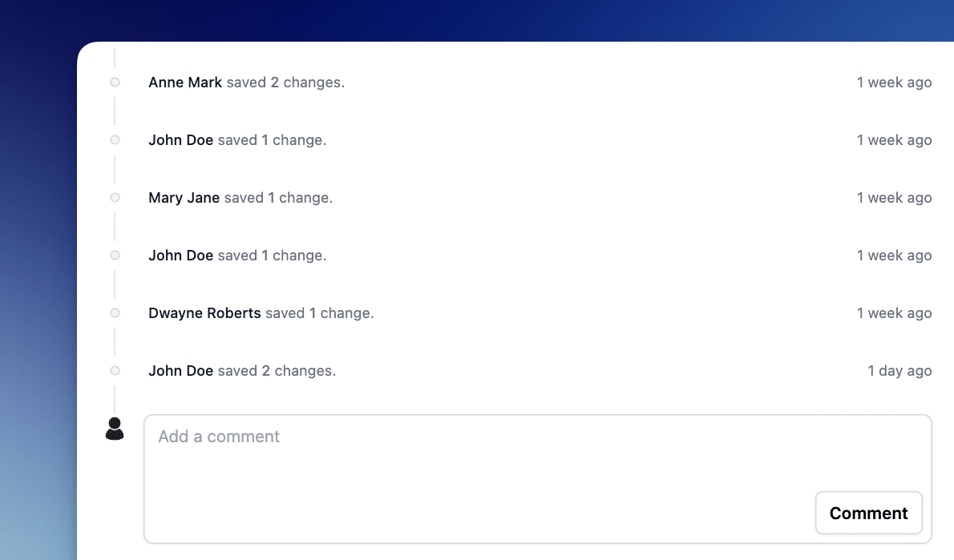Viewport: 954px width, 560px height.
Task: Focus the "Add a comment" text field
Action: (481, 457)
